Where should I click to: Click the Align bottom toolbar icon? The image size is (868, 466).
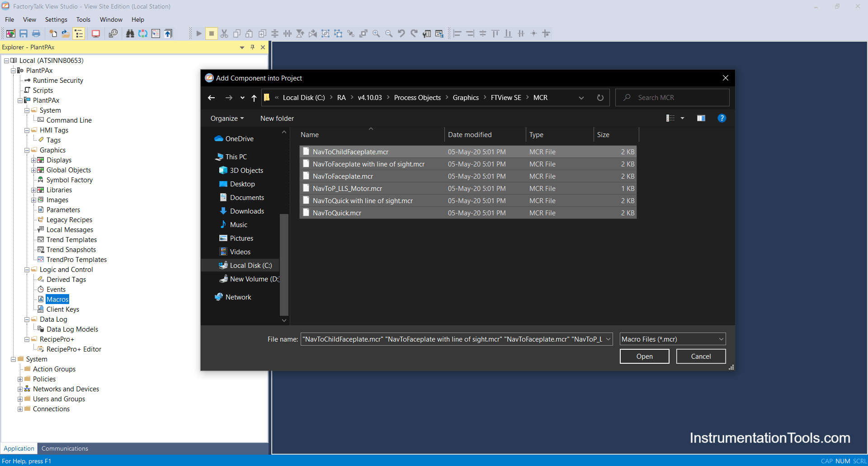pyautogui.click(x=508, y=33)
